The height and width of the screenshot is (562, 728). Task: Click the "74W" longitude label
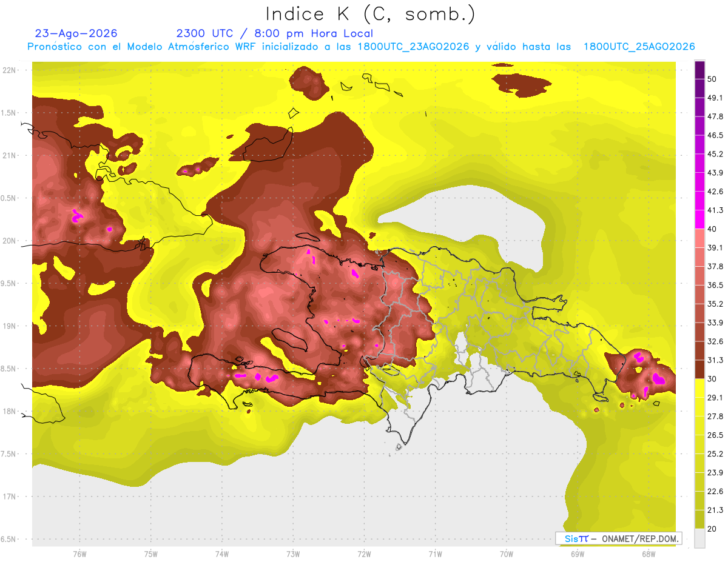coord(221,554)
